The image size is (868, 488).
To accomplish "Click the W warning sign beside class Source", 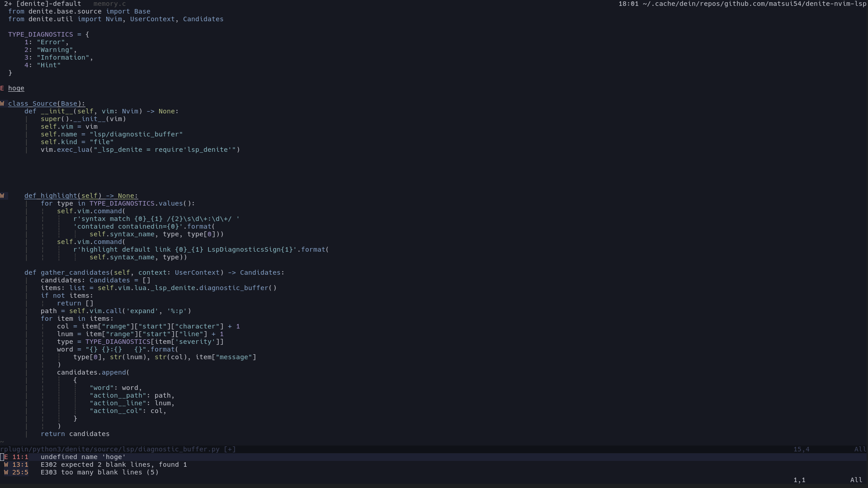I will click(x=3, y=103).
